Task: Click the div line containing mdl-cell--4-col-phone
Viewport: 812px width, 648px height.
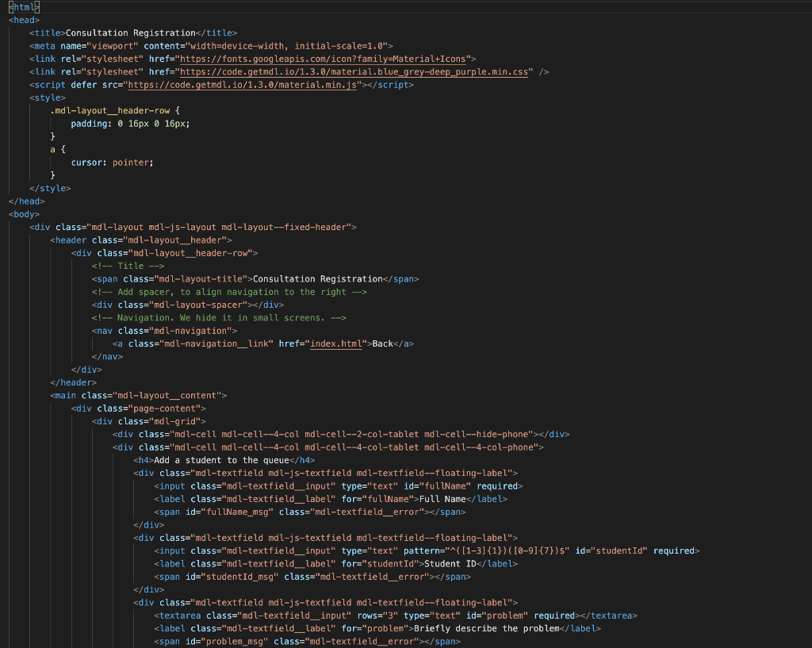Action: pyautogui.click(x=327, y=447)
